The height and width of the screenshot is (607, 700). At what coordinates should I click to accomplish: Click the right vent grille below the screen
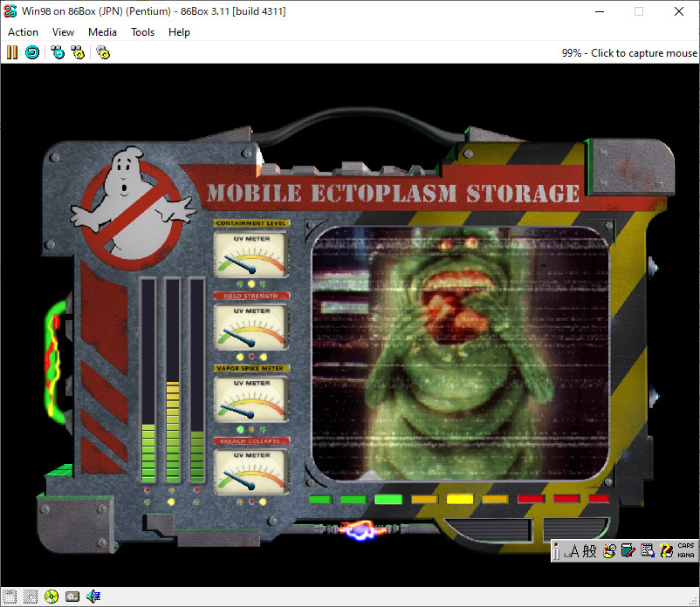576,529
